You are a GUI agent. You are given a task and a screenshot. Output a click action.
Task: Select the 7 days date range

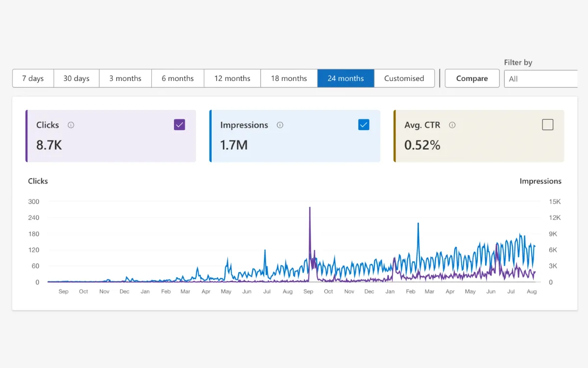tap(32, 79)
